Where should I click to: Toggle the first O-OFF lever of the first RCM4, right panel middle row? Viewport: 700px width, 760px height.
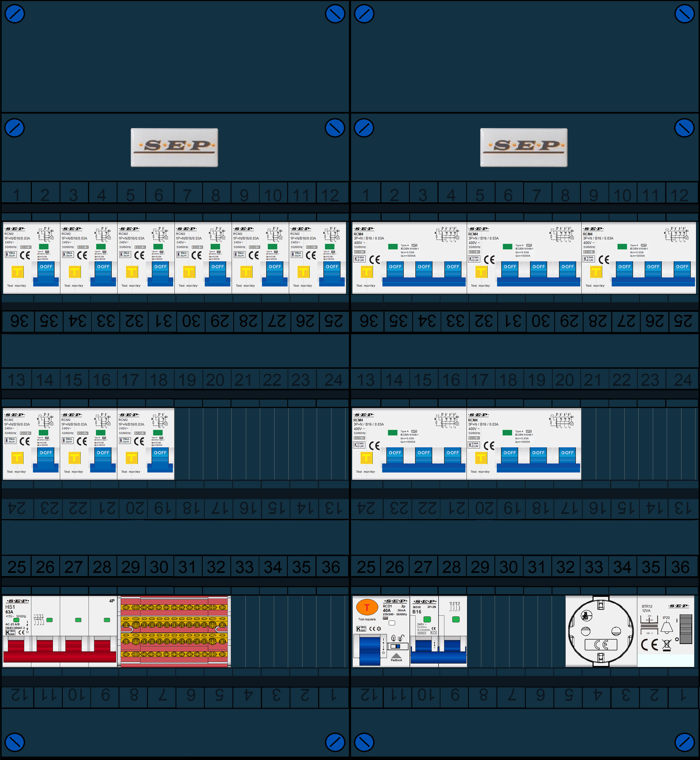coord(395,456)
